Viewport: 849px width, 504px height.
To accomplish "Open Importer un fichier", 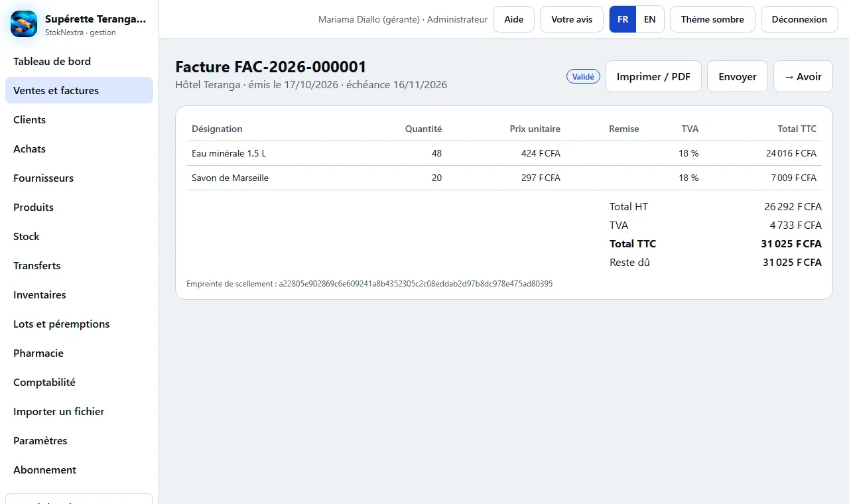I will coord(79,411).
